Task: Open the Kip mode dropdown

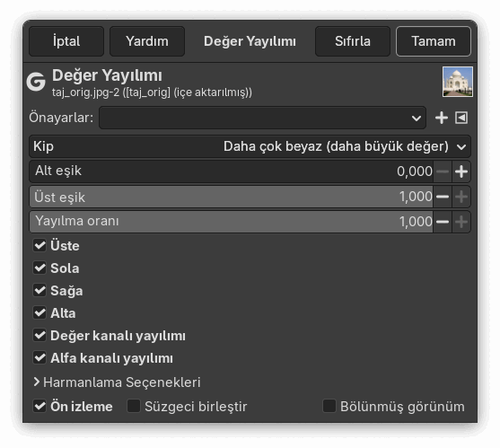Action: (250, 146)
